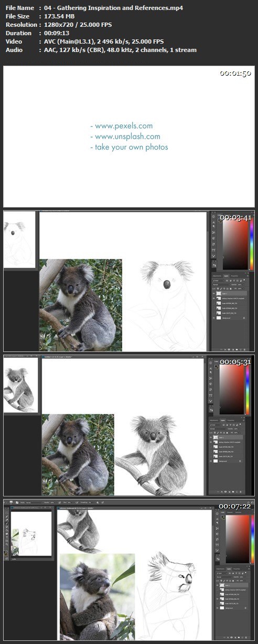Switch to Properties tab in the 00:03:41 frame
The image size is (258, 644).
point(234,276)
